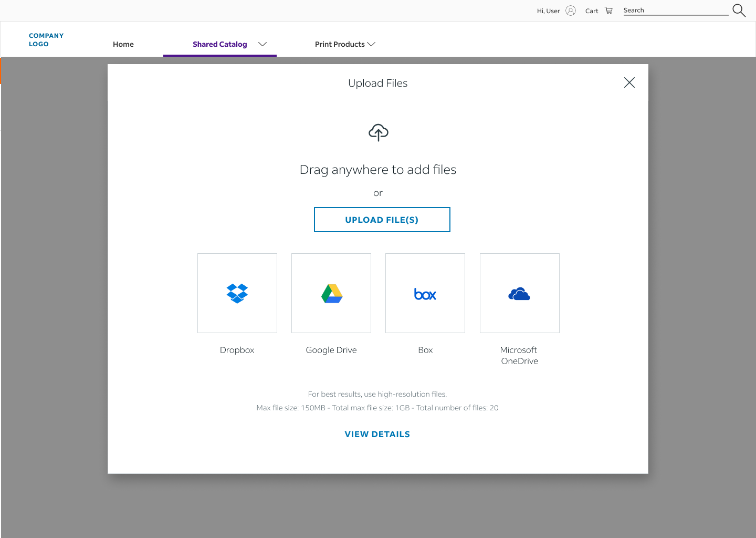The height and width of the screenshot is (538, 756).
Task: Choose the Dropbox tile
Action: [x=237, y=293]
